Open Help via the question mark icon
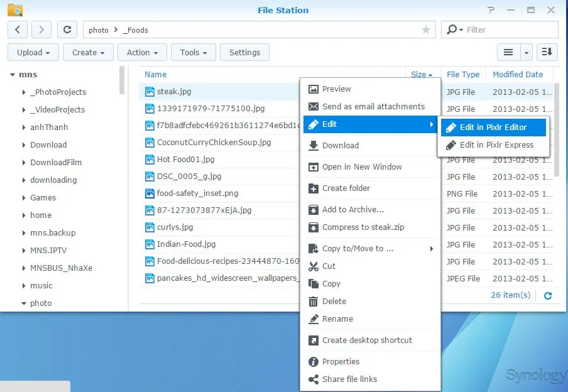This screenshot has width=568, height=392. tap(491, 10)
